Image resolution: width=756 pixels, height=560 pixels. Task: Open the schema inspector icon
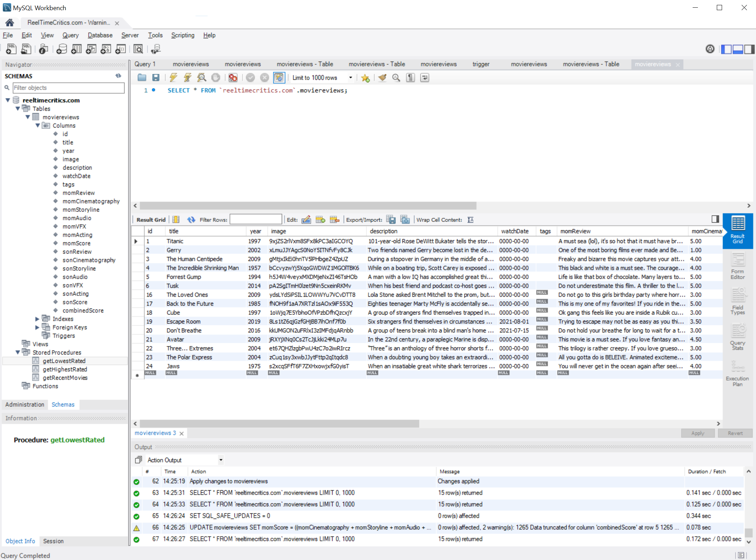(x=43, y=49)
